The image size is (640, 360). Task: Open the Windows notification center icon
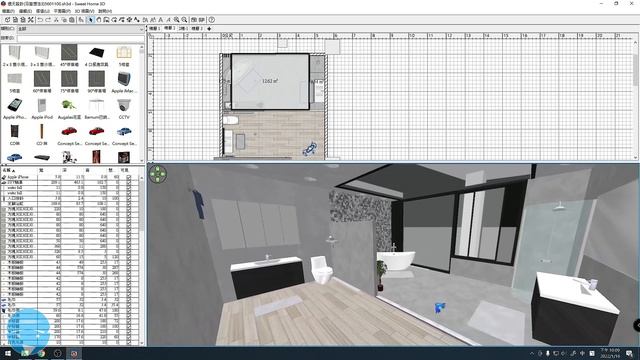[x=630, y=353]
